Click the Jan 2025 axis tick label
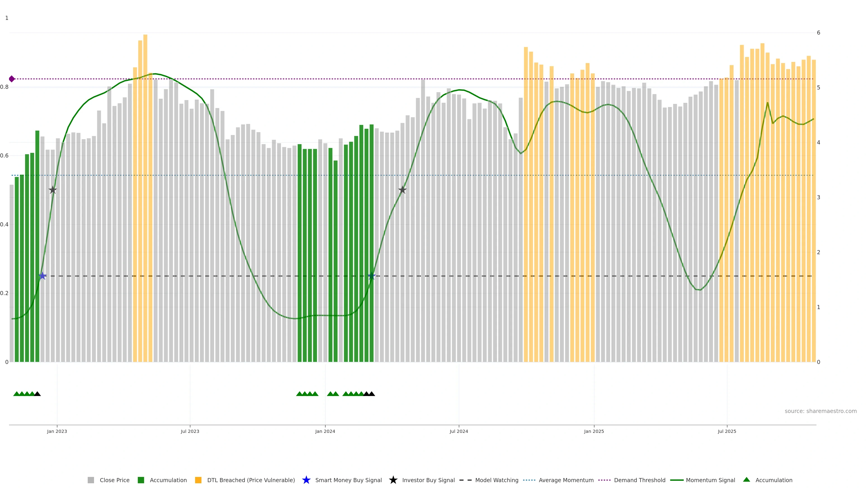 tap(594, 432)
